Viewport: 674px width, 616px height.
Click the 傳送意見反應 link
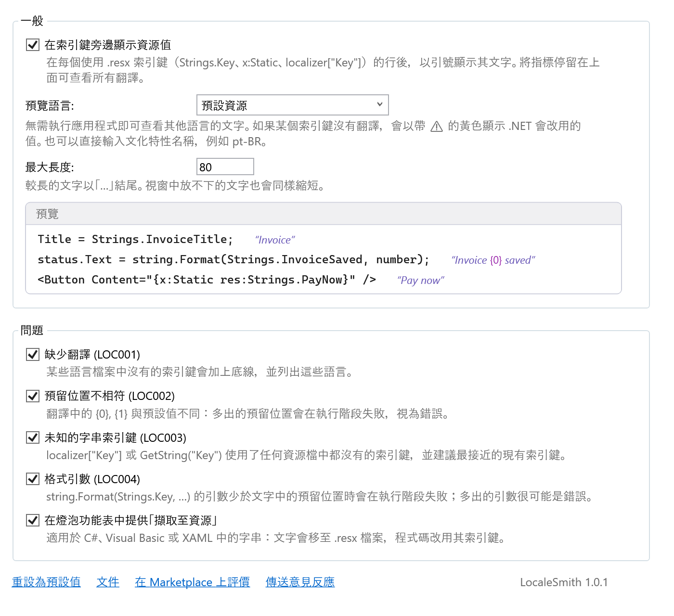pyautogui.click(x=300, y=582)
